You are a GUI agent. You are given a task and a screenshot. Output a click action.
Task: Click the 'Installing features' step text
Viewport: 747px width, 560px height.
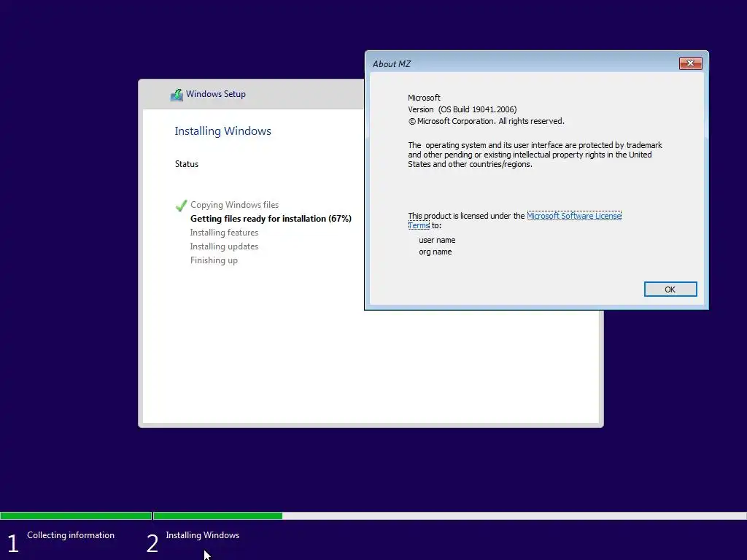224,233
